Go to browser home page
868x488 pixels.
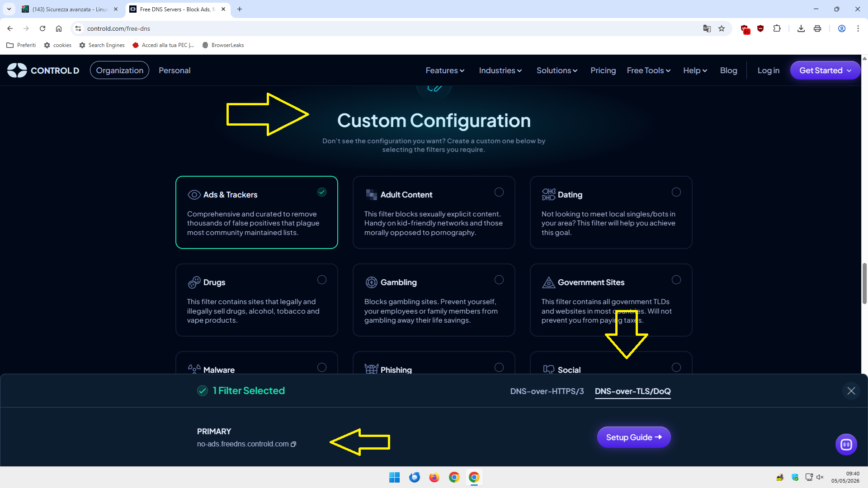point(59,28)
